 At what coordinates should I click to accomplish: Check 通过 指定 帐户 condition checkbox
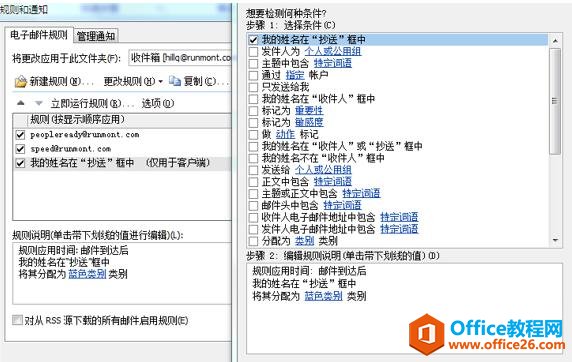tap(253, 75)
